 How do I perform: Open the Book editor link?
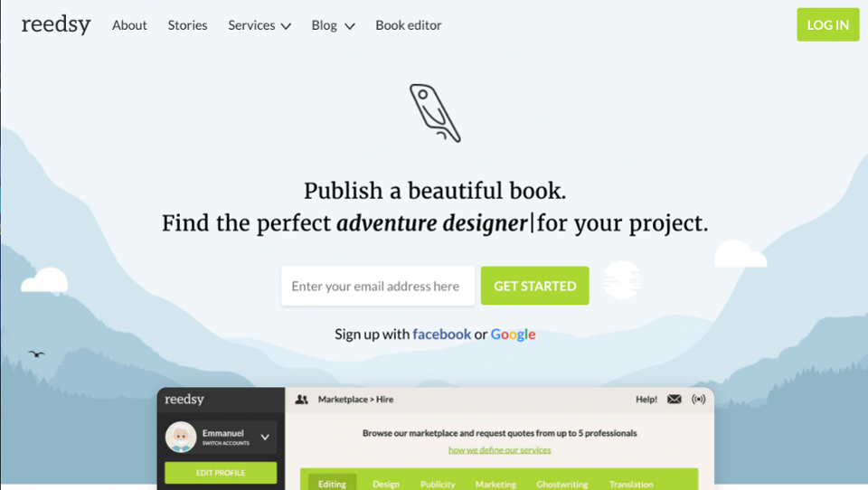point(409,25)
